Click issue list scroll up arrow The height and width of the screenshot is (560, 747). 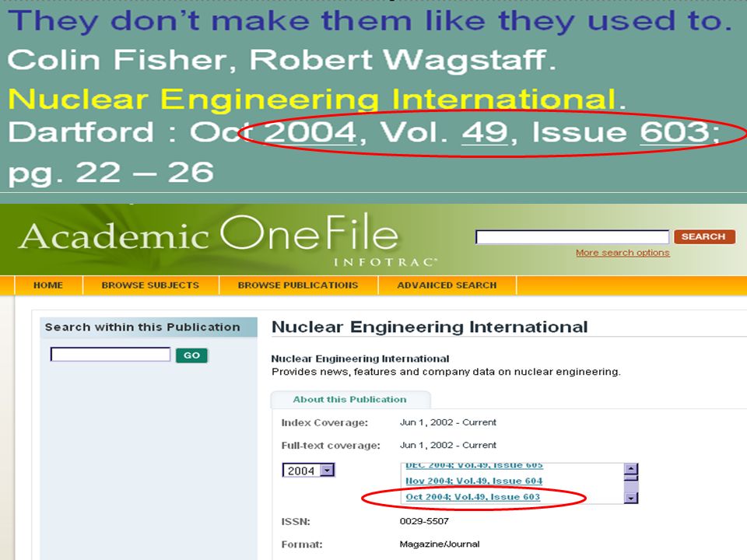631,468
